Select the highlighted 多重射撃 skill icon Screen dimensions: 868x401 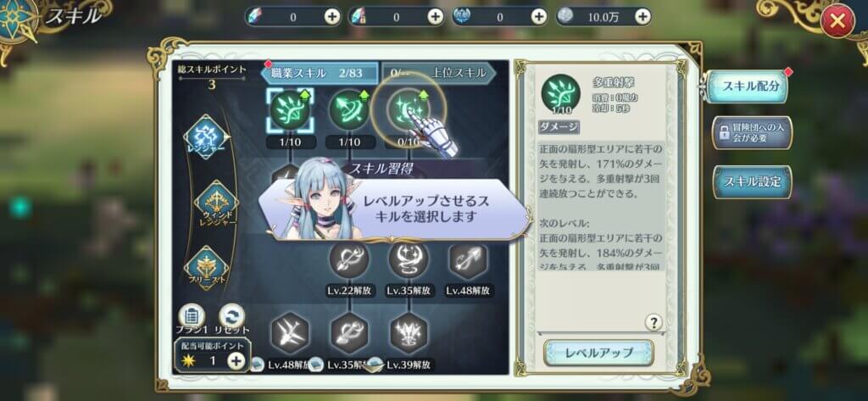[x=290, y=111]
